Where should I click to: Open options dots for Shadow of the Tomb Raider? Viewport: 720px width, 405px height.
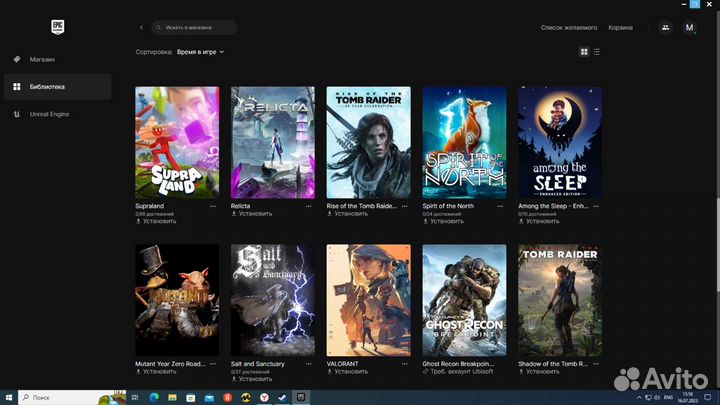pyautogui.click(x=596, y=364)
